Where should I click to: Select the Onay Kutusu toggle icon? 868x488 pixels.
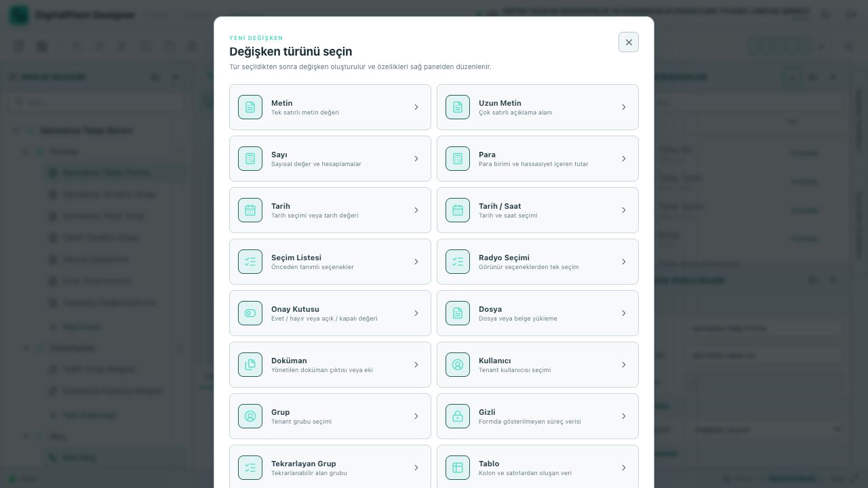click(x=250, y=313)
